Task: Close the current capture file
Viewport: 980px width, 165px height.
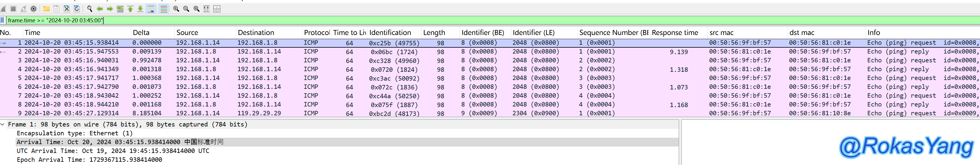Action: click(x=66, y=9)
